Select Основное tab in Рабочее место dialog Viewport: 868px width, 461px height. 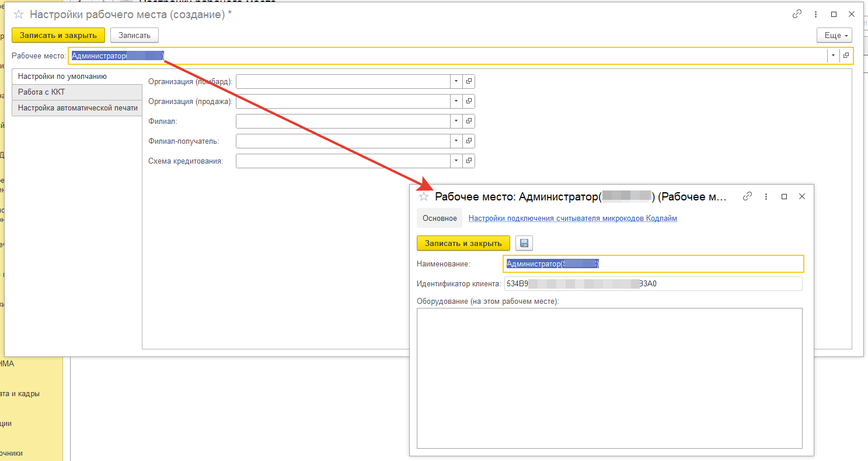tap(440, 218)
